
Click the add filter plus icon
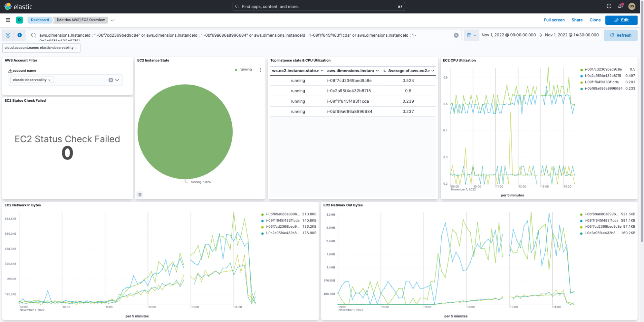tap(20, 35)
